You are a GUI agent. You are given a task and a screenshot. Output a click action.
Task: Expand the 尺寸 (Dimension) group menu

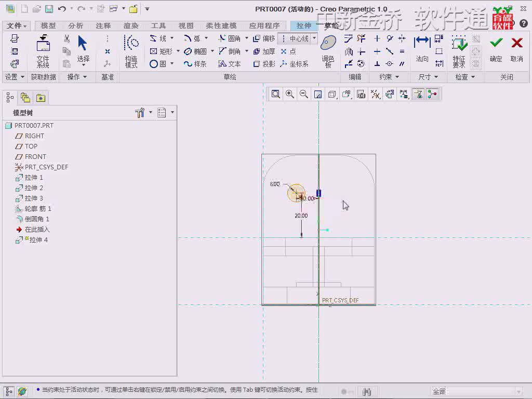click(428, 77)
